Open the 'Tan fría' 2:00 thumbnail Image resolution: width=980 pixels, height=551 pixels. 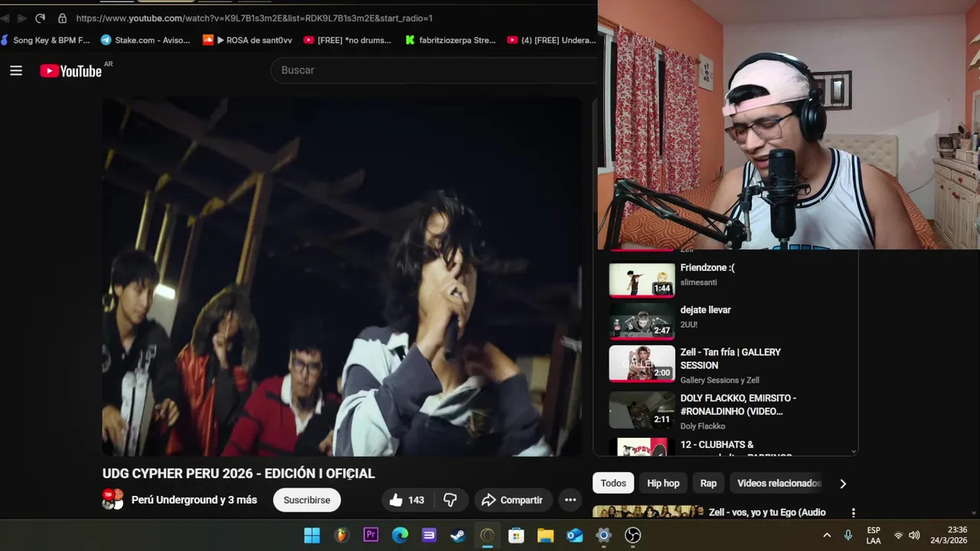[x=642, y=364]
